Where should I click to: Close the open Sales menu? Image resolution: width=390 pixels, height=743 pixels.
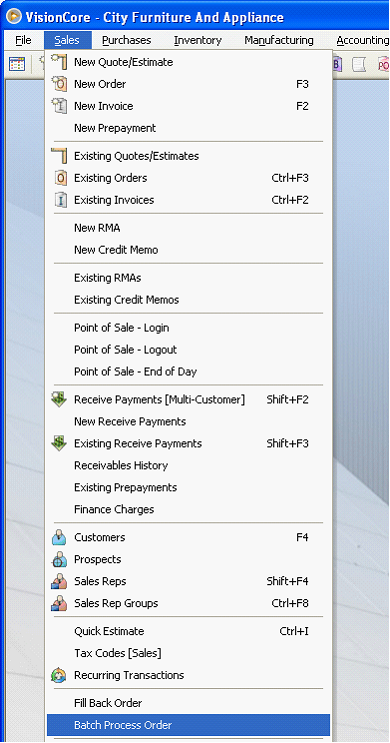[x=67, y=40]
